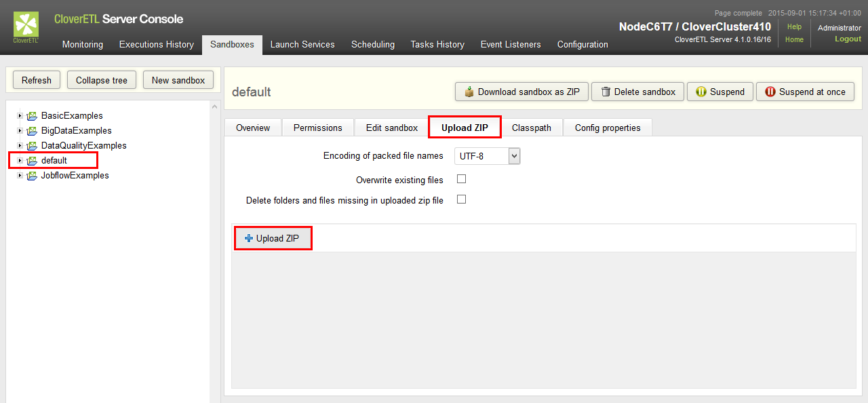Click the default sandbox folder icon
The width and height of the screenshot is (868, 403).
click(x=32, y=161)
